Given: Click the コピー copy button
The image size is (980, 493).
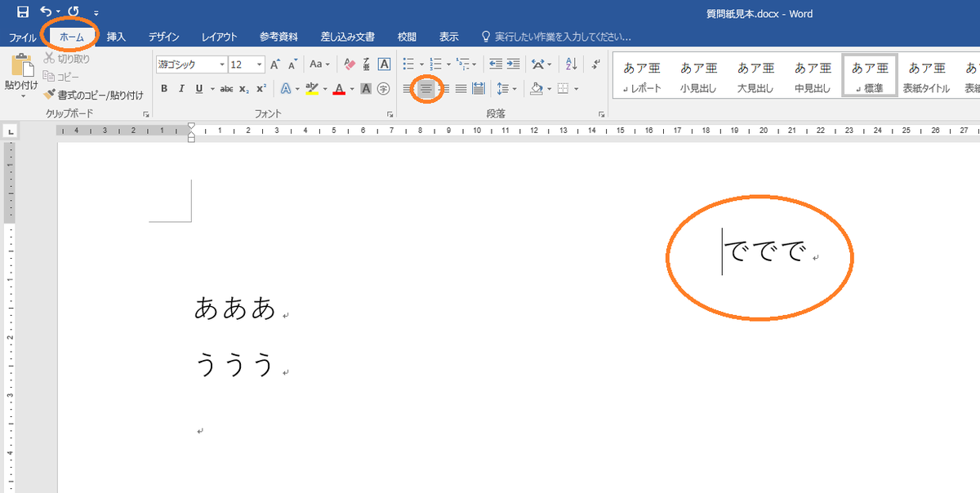Looking at the screenshot, I should pos(61,76).
